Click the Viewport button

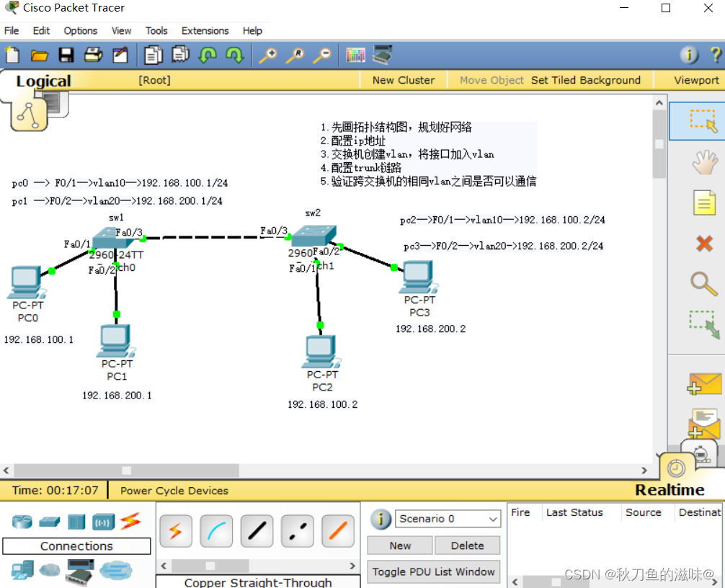696,80
